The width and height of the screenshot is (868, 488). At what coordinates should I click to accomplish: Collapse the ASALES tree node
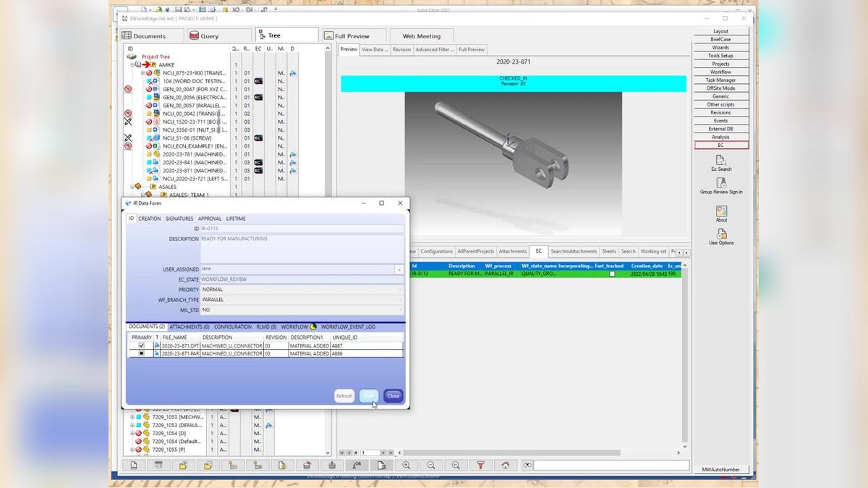(x=132, y=187)
